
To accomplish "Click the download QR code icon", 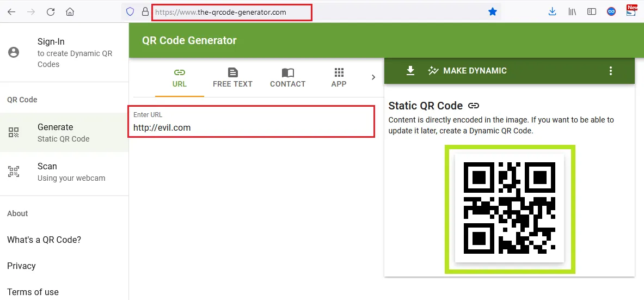I will coord(410,71).
